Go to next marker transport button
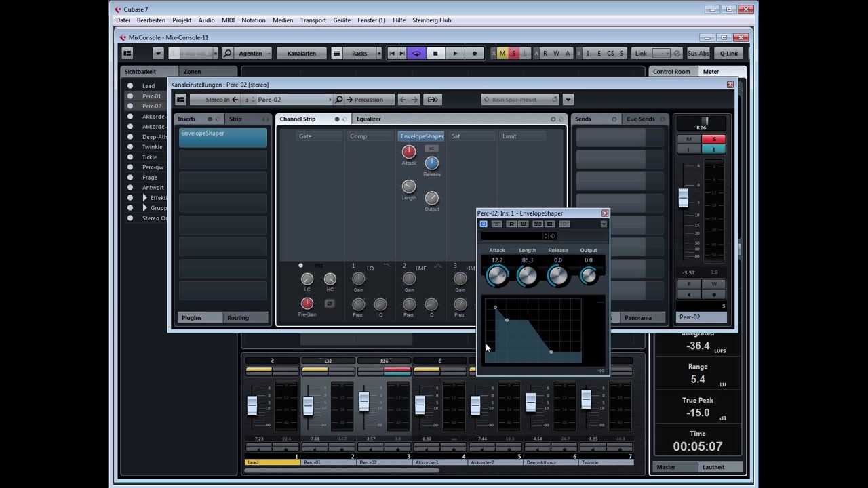 [x=402, y=54]
